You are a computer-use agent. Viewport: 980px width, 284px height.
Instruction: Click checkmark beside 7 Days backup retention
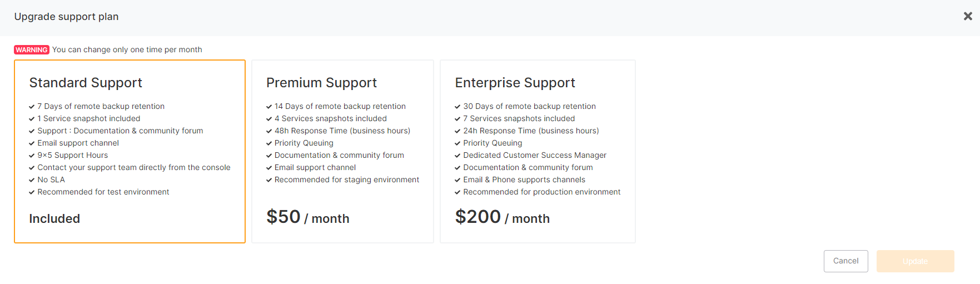[x=32, y=107]
